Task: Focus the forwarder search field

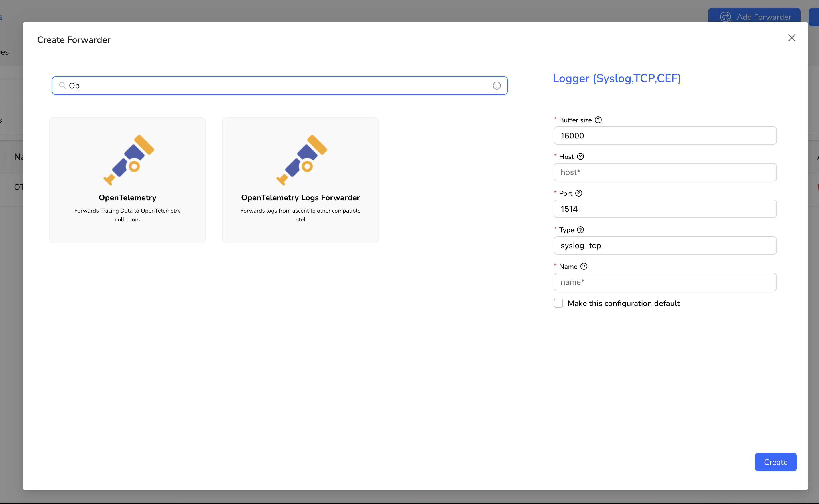Action: (x=279, y=86)
